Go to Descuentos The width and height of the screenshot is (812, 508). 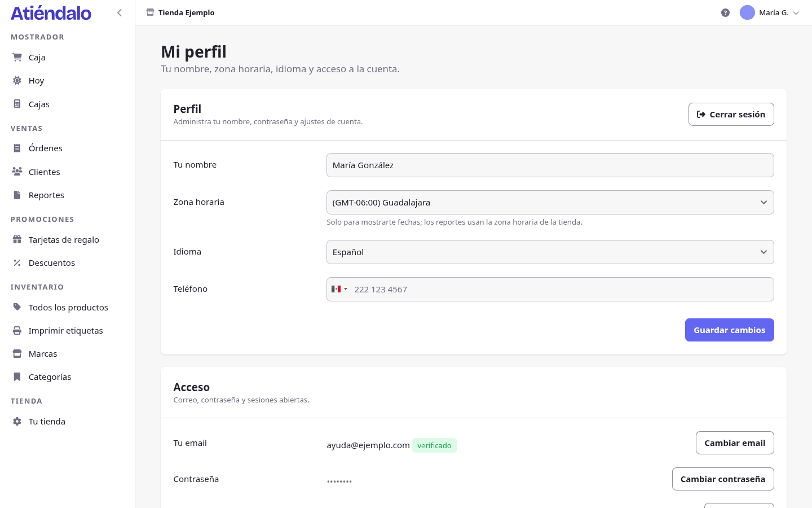point(68,263)
